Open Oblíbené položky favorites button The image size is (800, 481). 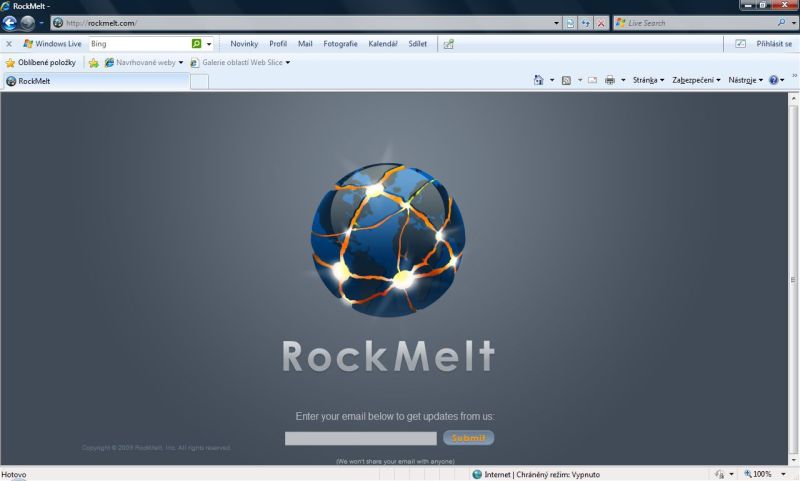point(40,62)
